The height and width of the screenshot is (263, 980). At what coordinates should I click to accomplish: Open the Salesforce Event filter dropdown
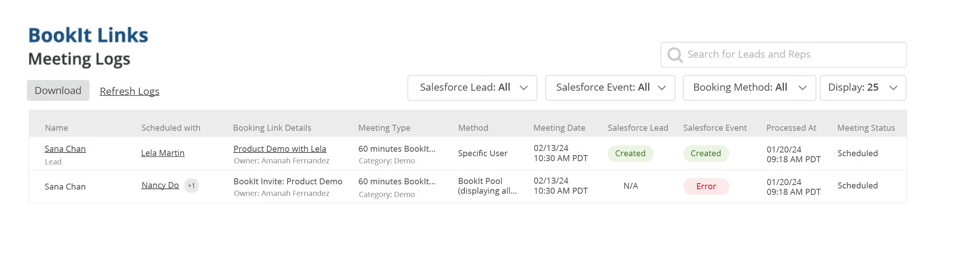610,88
